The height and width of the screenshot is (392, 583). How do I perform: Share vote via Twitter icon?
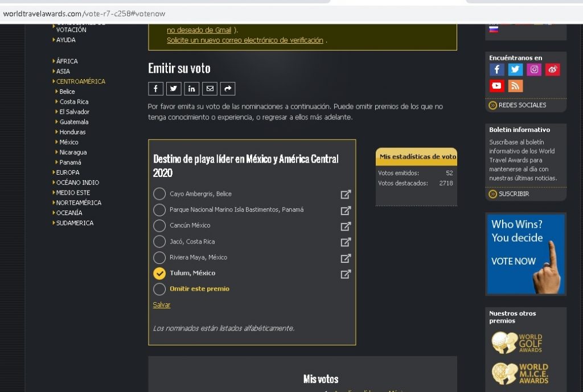[x=174, y=89]
